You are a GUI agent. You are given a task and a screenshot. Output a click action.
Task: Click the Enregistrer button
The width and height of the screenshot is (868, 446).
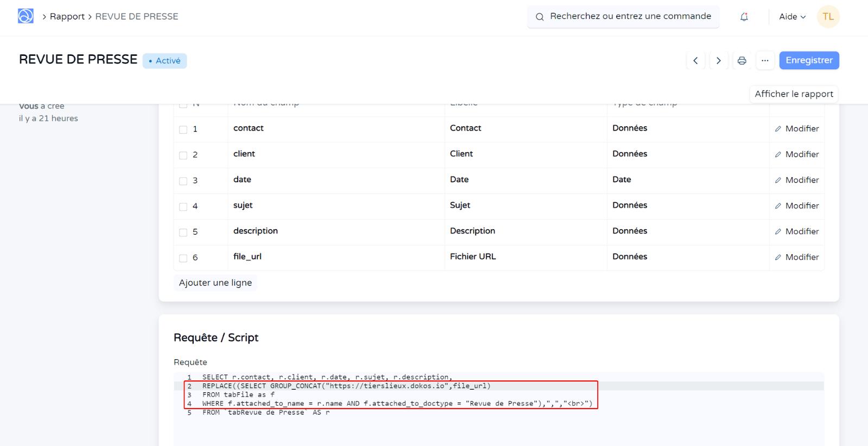[809, 60]
